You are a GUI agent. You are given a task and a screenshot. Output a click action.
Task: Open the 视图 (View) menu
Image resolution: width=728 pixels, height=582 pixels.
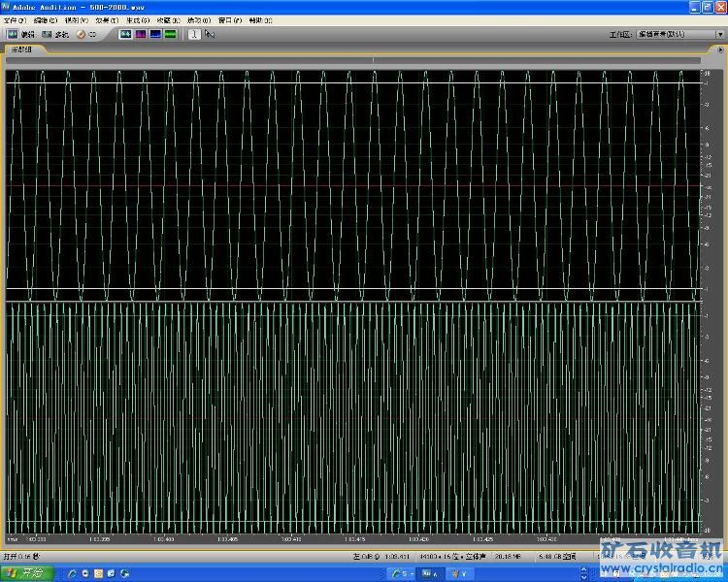76,20
